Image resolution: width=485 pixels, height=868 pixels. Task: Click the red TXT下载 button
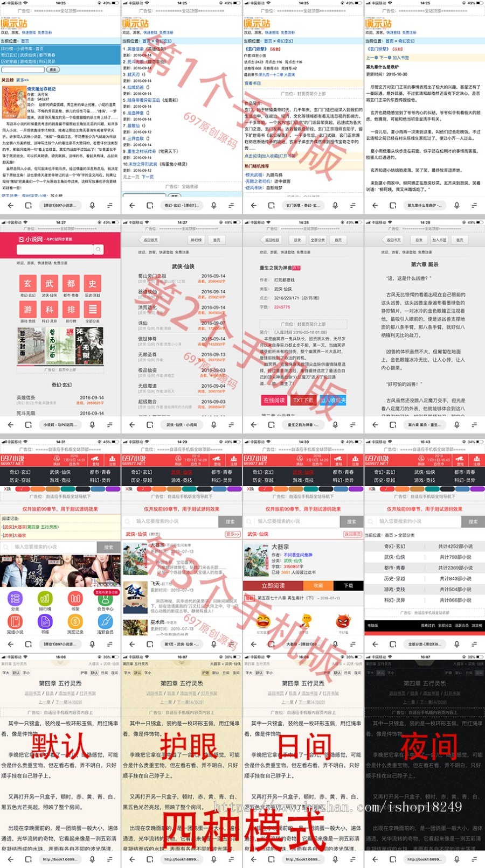pos(303,400)
